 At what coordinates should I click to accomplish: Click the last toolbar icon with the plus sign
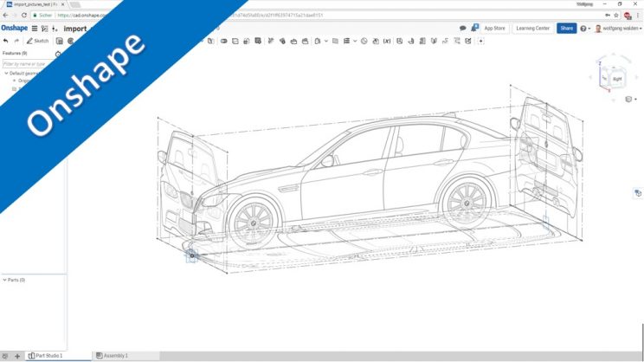point(480,41)
